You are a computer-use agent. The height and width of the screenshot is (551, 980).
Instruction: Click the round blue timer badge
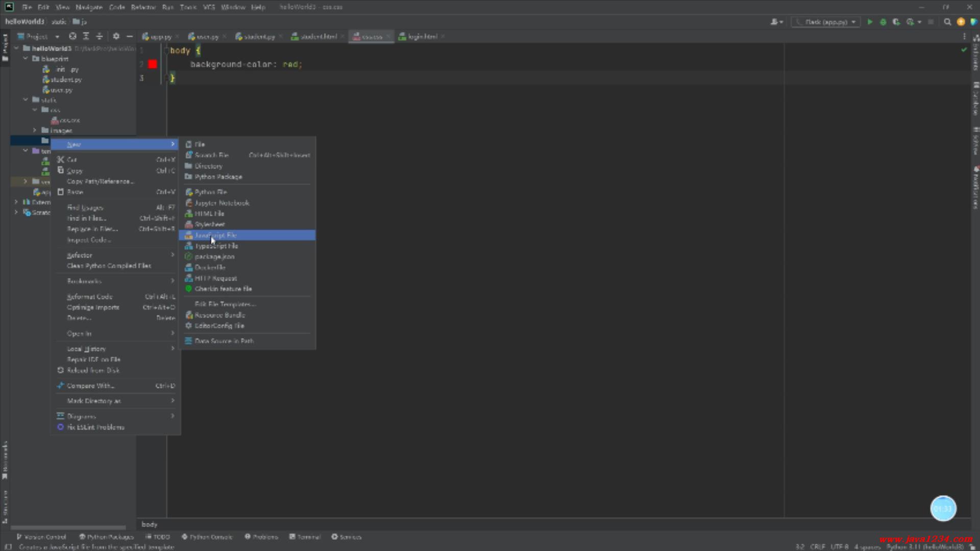[x=943, y=509]
